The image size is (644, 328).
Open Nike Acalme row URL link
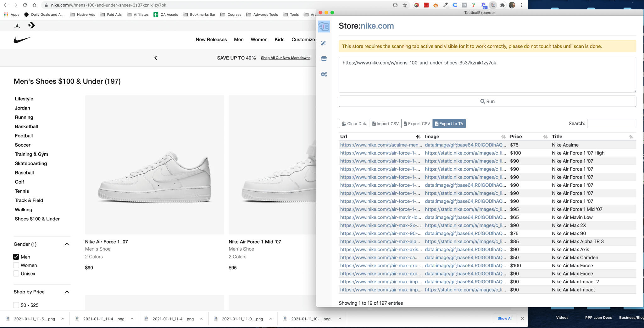[381, 145]
